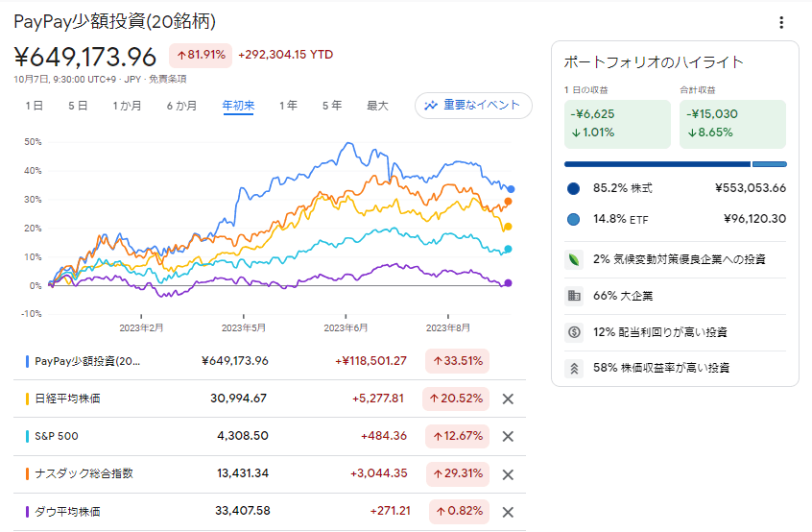The width and height of the screenshot is (812, 532).
Task: Remove S&P 500 comparison with X icon
Action: [508, 436]
